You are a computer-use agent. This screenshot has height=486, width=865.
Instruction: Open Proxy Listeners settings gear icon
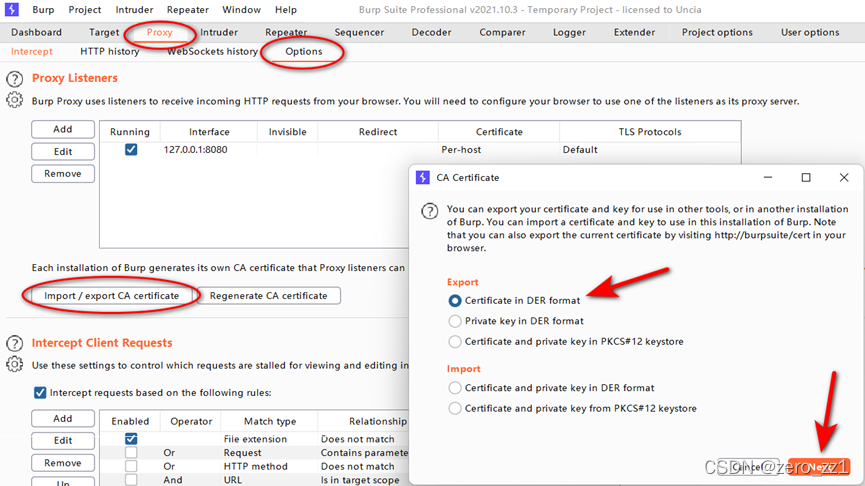point(14,100)
